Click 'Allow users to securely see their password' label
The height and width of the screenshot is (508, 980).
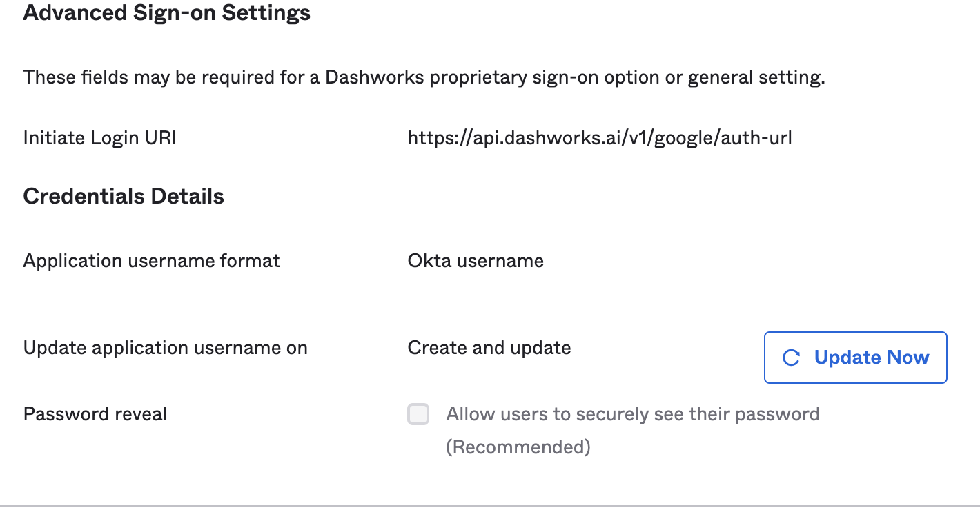click(632, 414)
